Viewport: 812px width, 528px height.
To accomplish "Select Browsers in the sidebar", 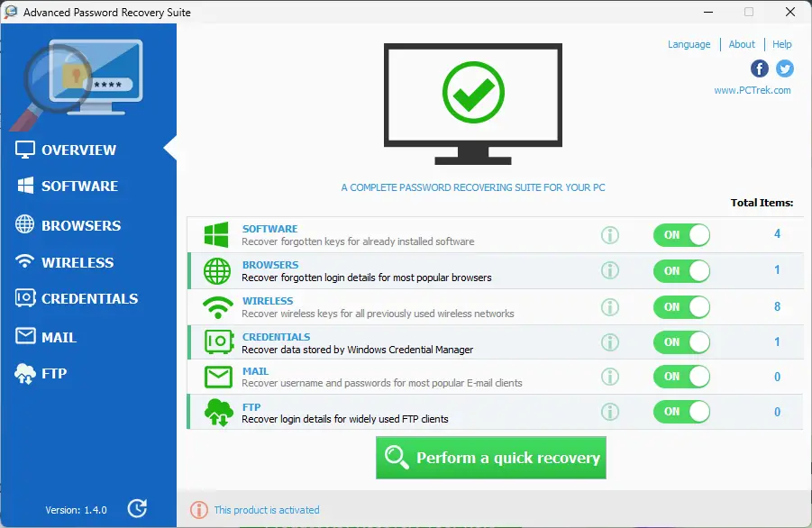I will click(x=68, y=225).
